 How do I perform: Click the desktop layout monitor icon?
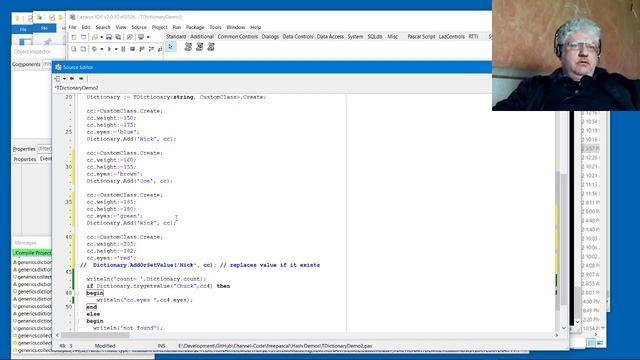pos(141,37)
